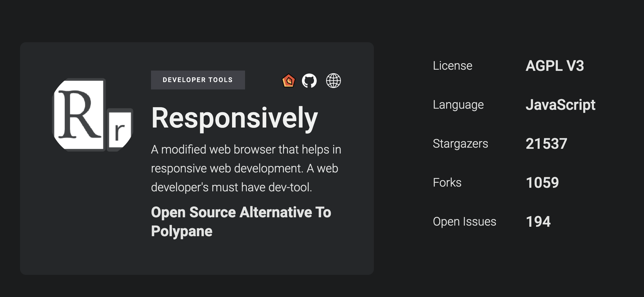Click the 1059 forks count

(542, 182)
